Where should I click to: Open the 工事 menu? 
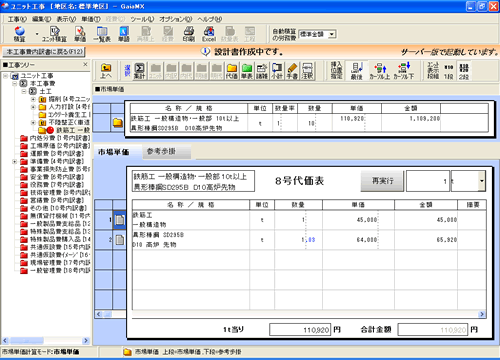(x=17, y=19)
